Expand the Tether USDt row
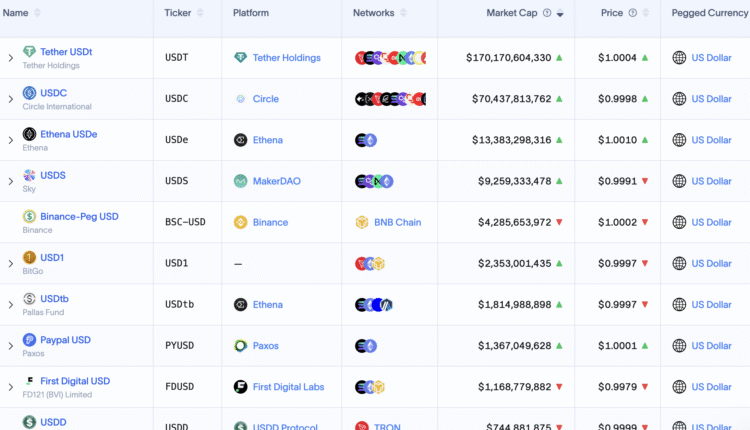Image resolution: width=750 pixels, height=430 pixels. click(11, 58)
